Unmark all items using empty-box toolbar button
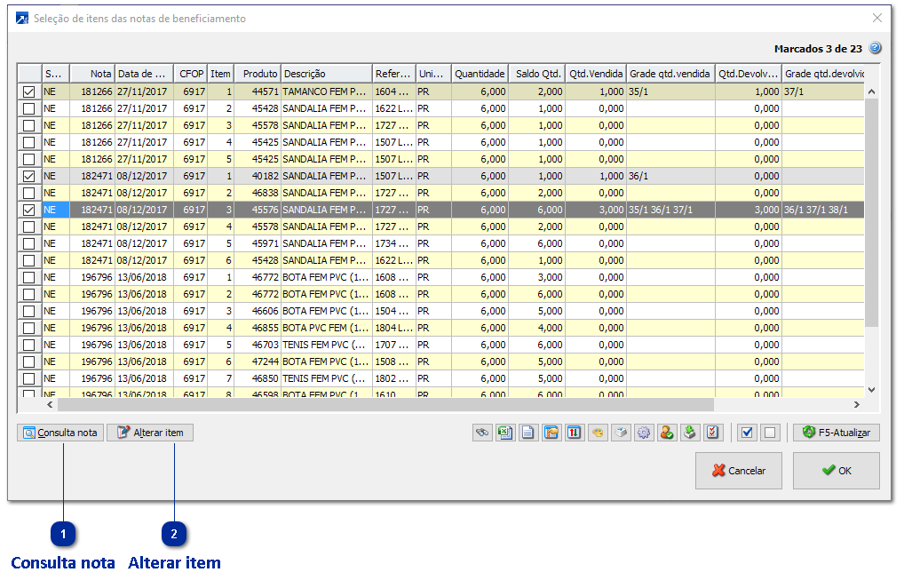The height and width of the screenshot is (588, 912). pyautogui.click(x=769, y=433)
